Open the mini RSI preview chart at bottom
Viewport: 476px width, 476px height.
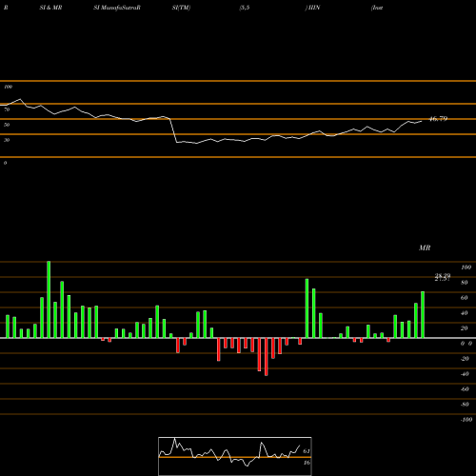(x=235, y=456)
